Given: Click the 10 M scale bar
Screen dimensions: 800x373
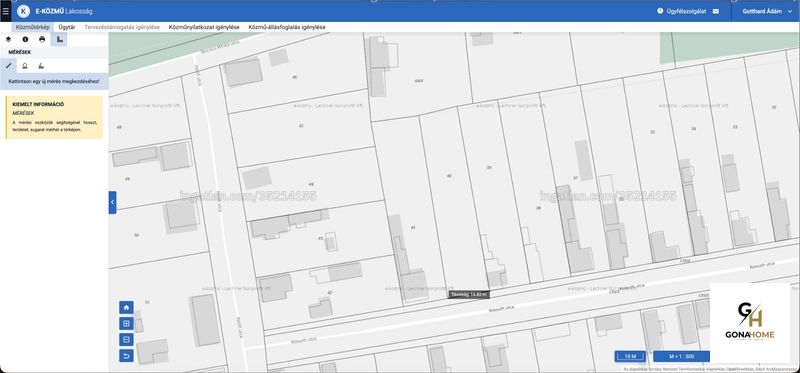Looking at the screenshot, I should click(x=630, y=356).
